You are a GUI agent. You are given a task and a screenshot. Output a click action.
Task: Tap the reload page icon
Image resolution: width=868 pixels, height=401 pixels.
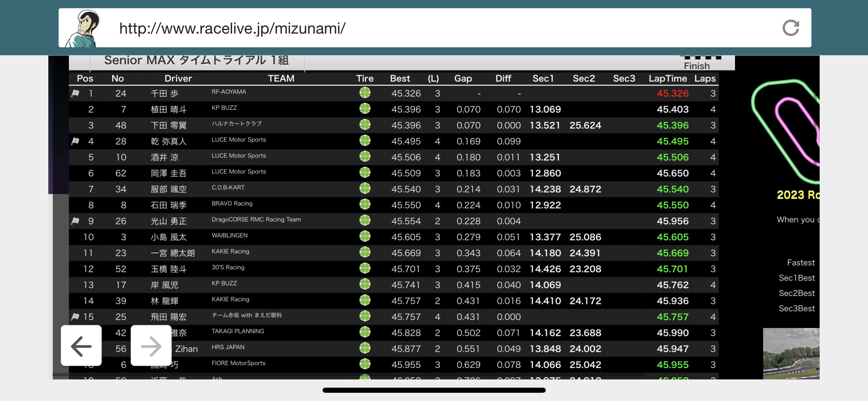(791, 28)
